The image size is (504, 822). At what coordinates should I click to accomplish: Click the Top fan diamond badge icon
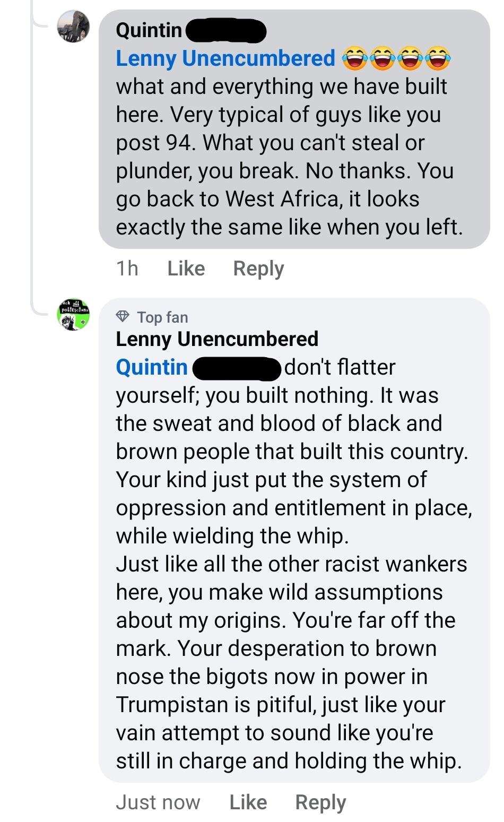tap(123, 317)
